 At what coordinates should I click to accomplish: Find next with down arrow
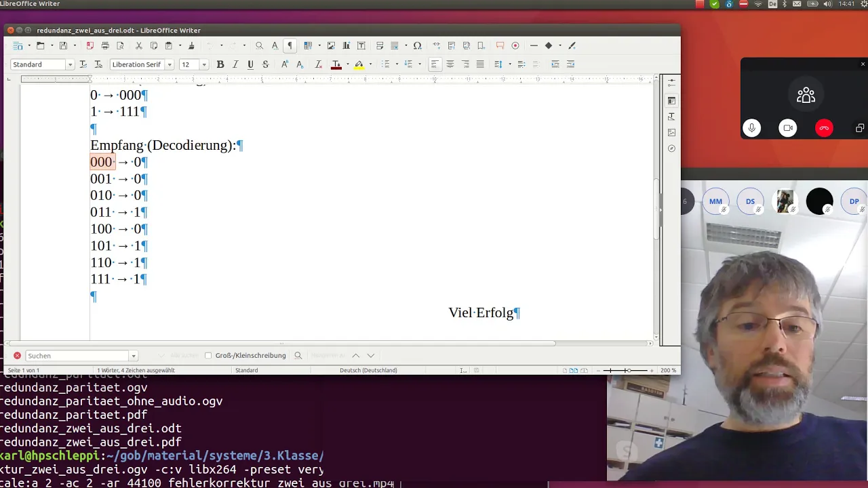[370, 356]
